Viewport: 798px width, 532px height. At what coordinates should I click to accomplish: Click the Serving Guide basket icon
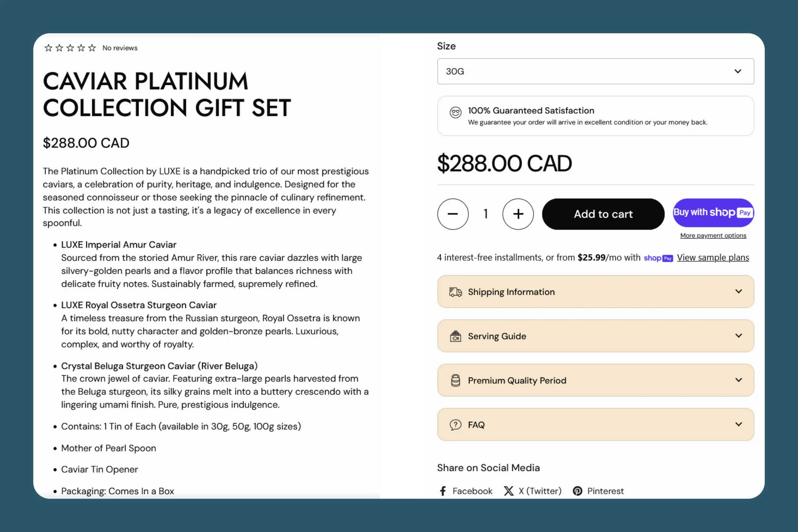coord(455,336)
